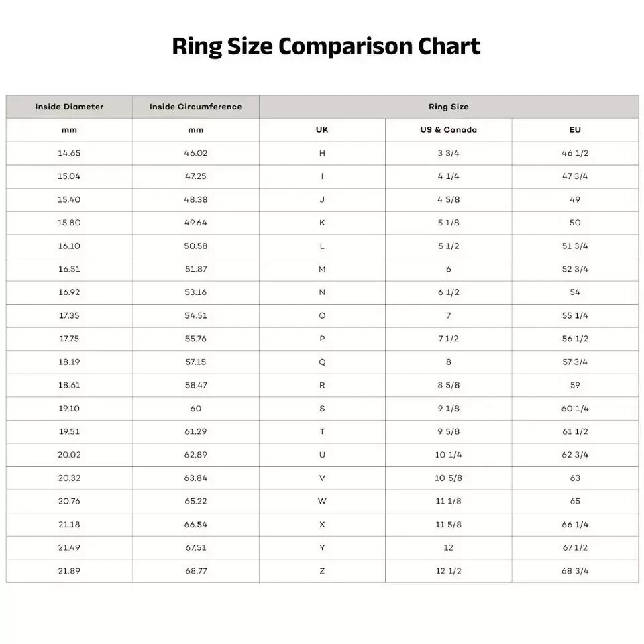Click US size 7 1/2 cell
Image resolution: width=644 pixels, height=644 pixels.
pyautogui.click(x=449, y=339)
